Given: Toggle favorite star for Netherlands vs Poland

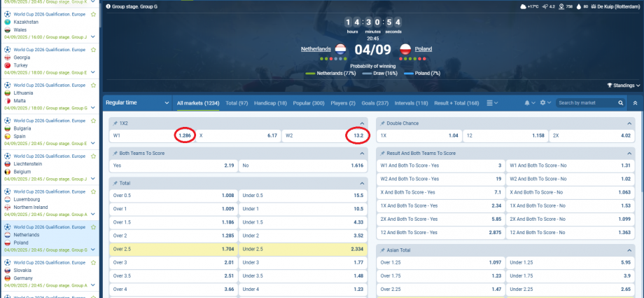Looking at the screenshot, I should coord(93,227).
